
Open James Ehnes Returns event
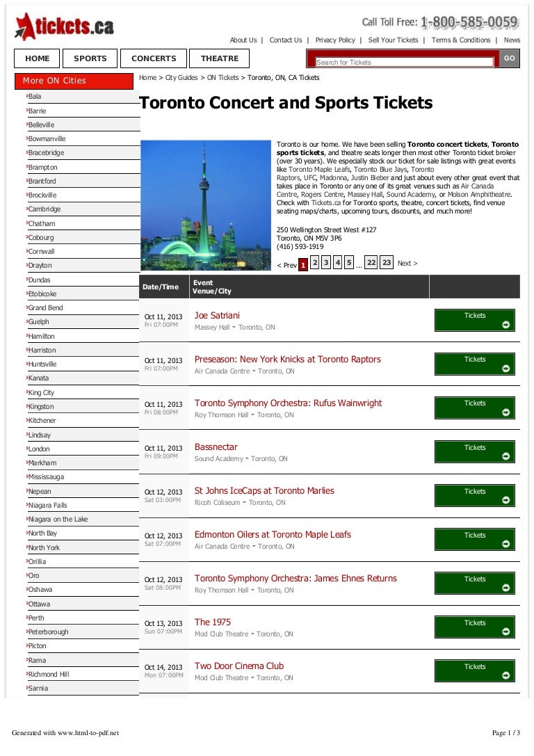pyautogui.click(x=296, y=579)
